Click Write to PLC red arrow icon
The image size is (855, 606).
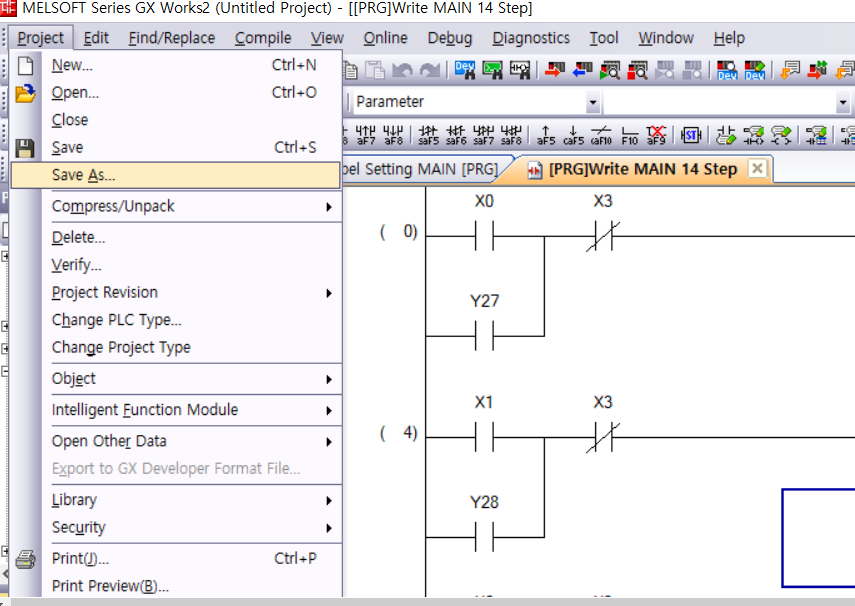pos(555,70)
